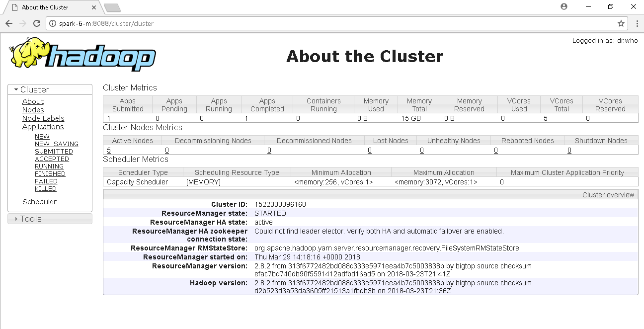
Task: Open a new tab next to About the Cluster
Action: tap(112, 7)
